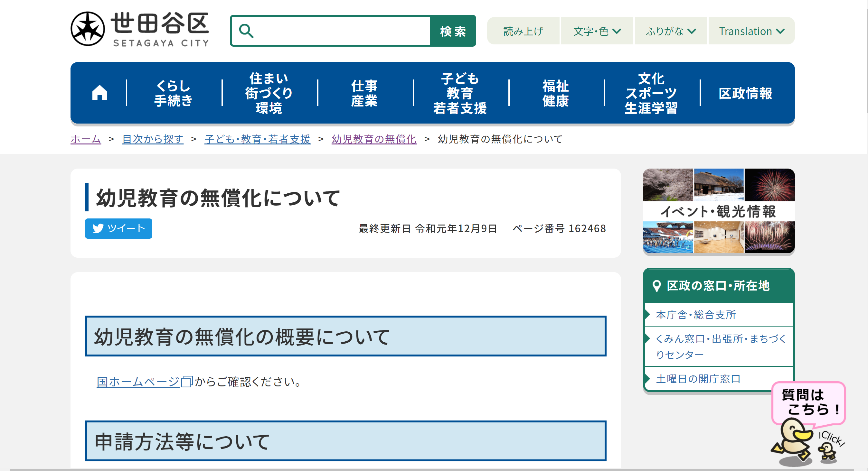Open くらし手続き menu
Image resolution: width=868 pixels, height=471 pixels.
[174, 93]
